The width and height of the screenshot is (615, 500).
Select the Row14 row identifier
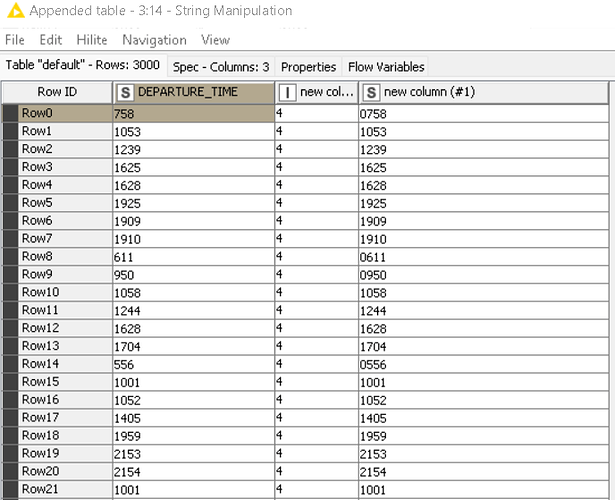65,364
